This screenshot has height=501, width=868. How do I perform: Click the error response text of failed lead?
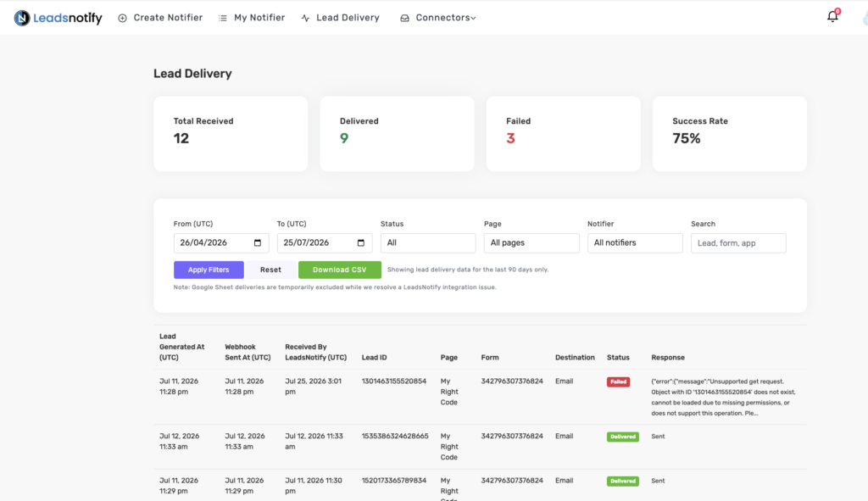pyautogui.click(x=724, y=397)
